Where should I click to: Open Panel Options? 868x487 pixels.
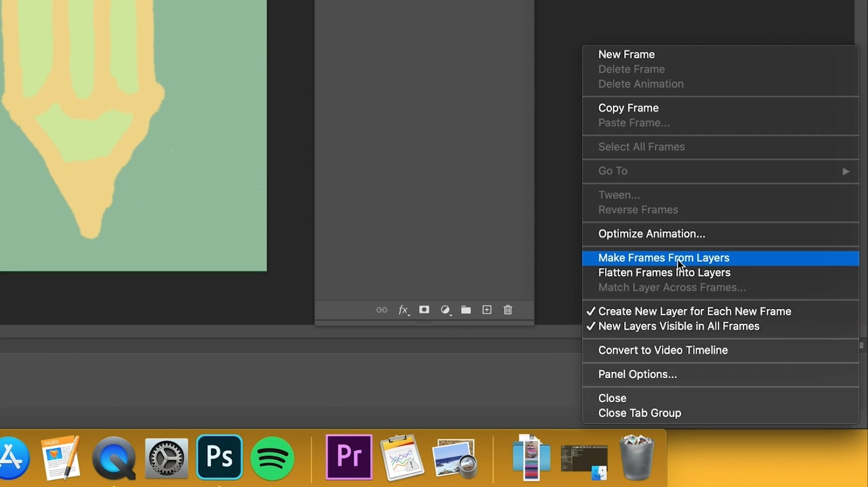pos(637,374)
